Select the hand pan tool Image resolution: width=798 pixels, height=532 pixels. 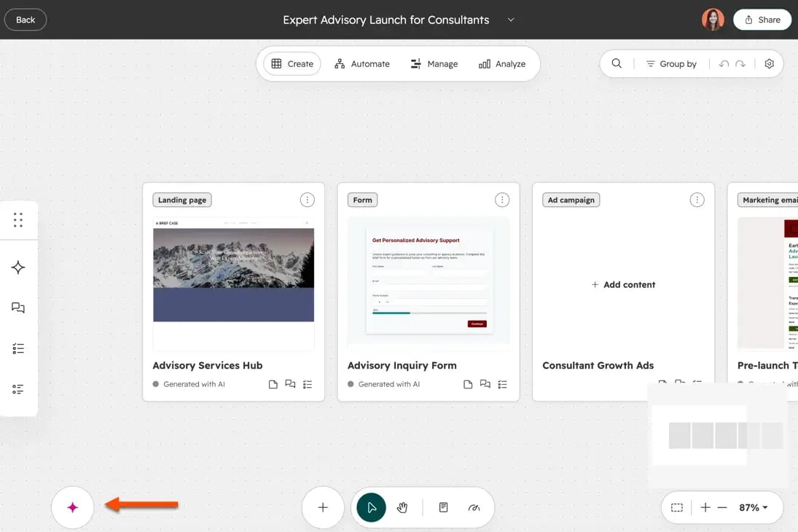click(402, 507)
